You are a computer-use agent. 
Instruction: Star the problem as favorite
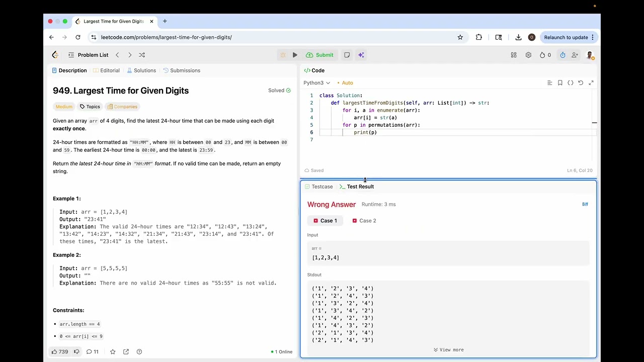(113, 352)
